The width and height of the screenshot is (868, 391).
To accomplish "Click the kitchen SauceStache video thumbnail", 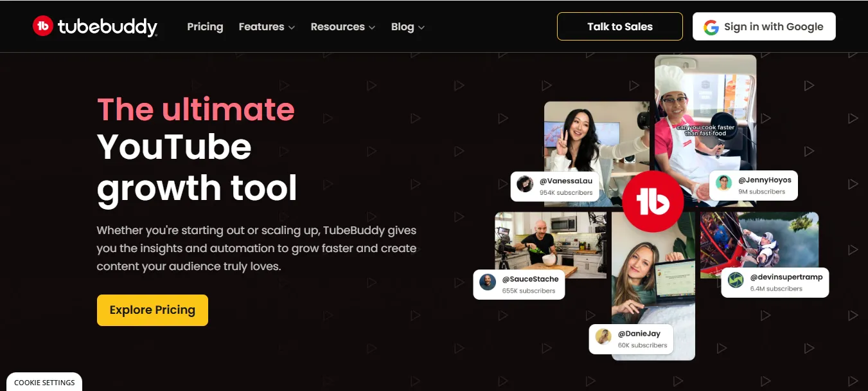I will click(x=551, y=244).
